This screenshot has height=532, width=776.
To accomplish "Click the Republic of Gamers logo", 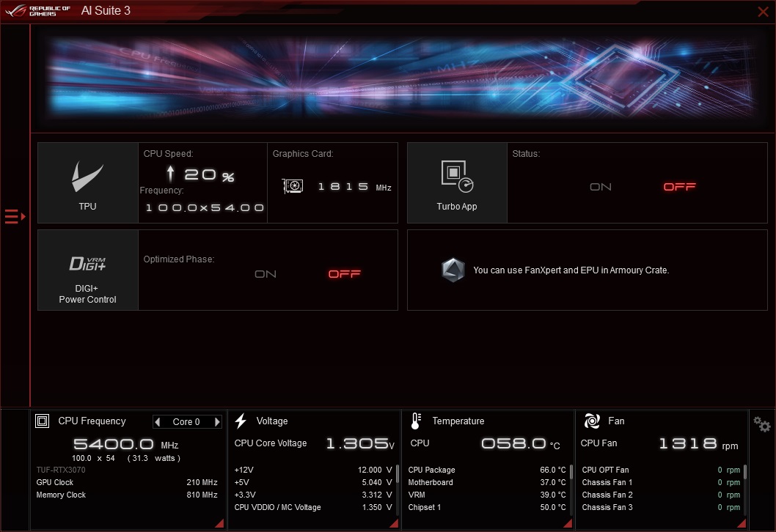I will pyautogui.click(x=37, y=10).
